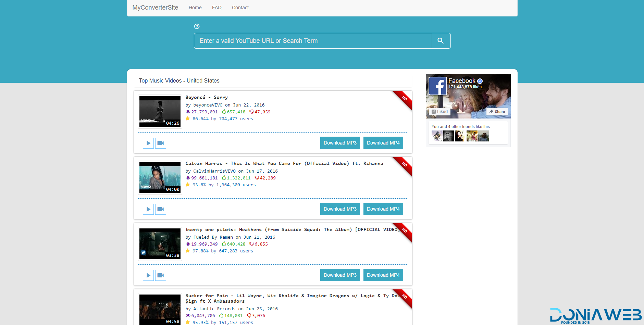This screenshot has height=325, width=644.
Task: Click the 'Beyoncé - Sorry' title text
Action: tap(207, 98)
